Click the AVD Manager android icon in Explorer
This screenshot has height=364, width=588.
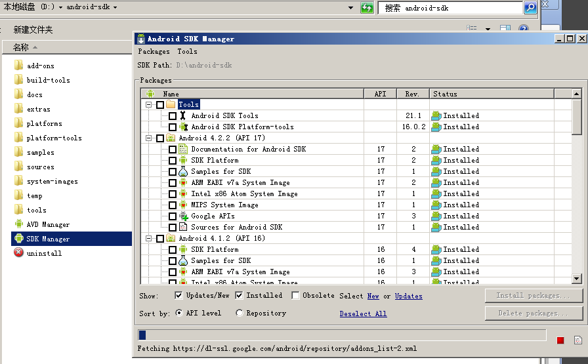pyautogui.click(x=19, y=224)
